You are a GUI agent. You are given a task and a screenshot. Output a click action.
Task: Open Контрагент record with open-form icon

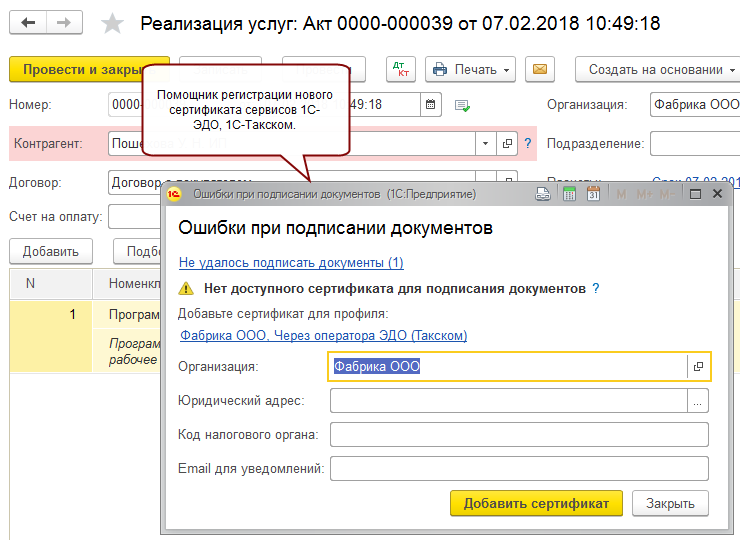pos(507,143)
